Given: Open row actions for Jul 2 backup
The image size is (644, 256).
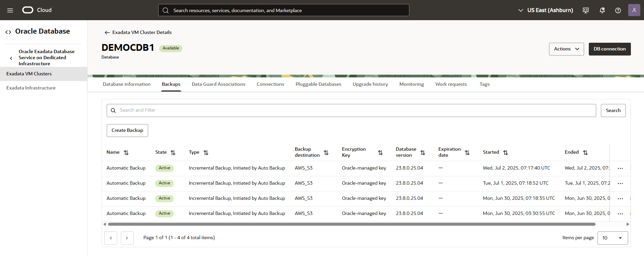Looking at the screenshot, I should coord(620,168).
